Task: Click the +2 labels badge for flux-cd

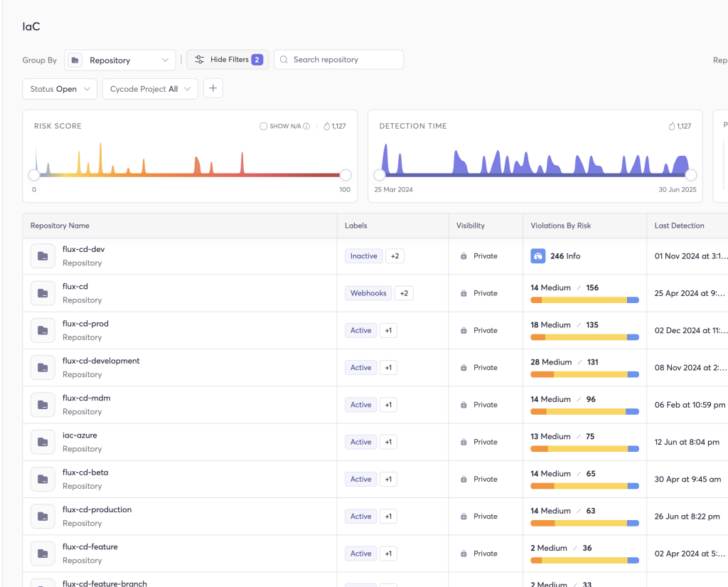Action: coord(404,293)
